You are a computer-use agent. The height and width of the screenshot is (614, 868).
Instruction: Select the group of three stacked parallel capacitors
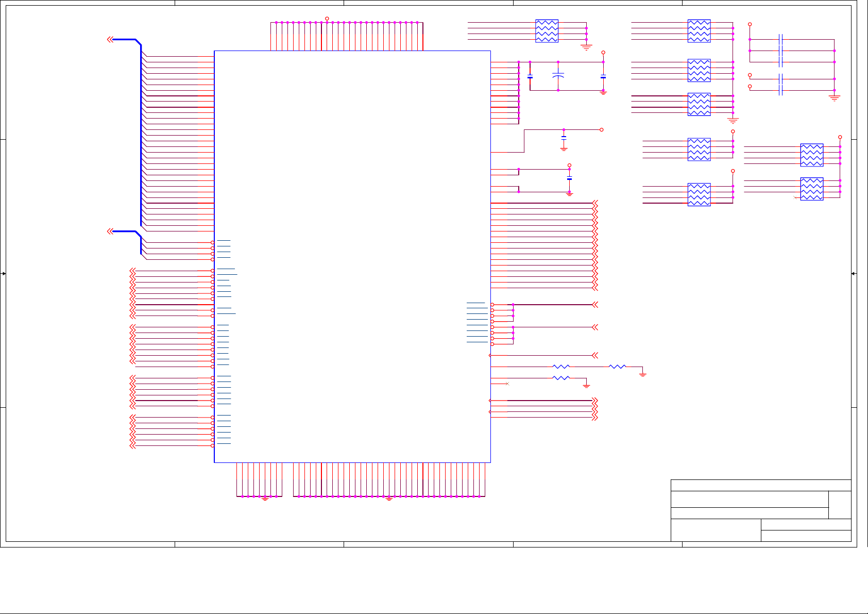pos(781,51)
